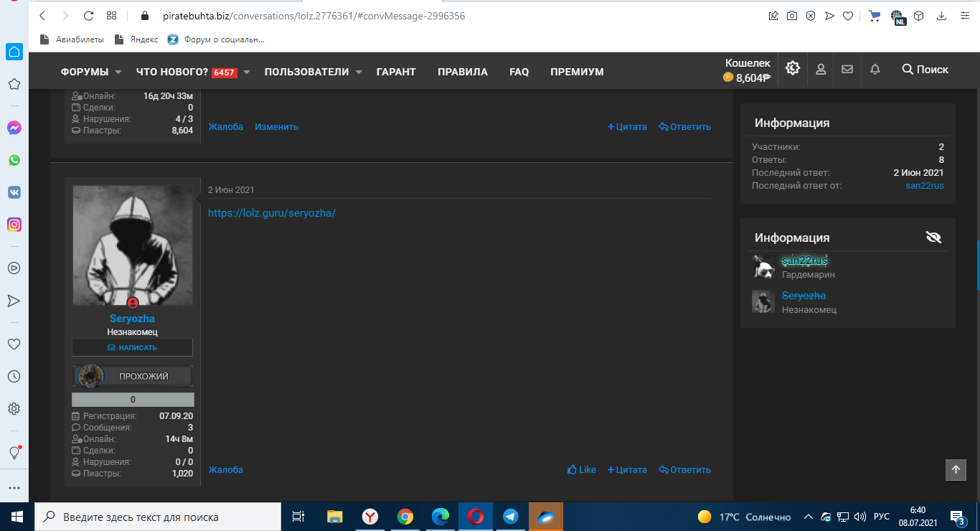Open Telegram from the Windows taskbar
This screenshot has height=531, width=980.
(511, 517)
